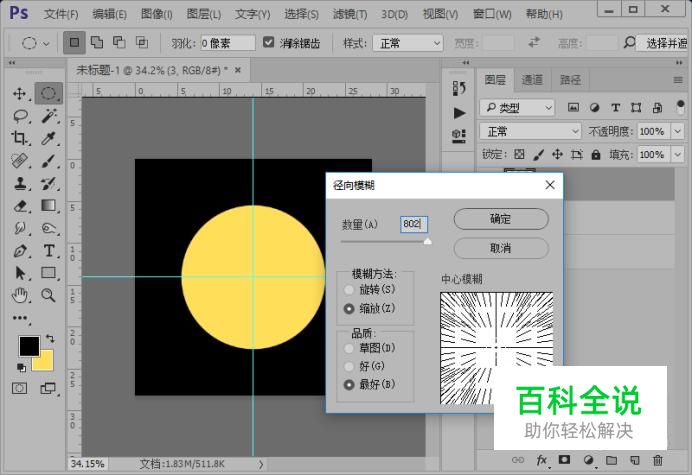Viewport: 692px width, 475px height.
Task: Select the Gradient tool
Action: [49, 206]
